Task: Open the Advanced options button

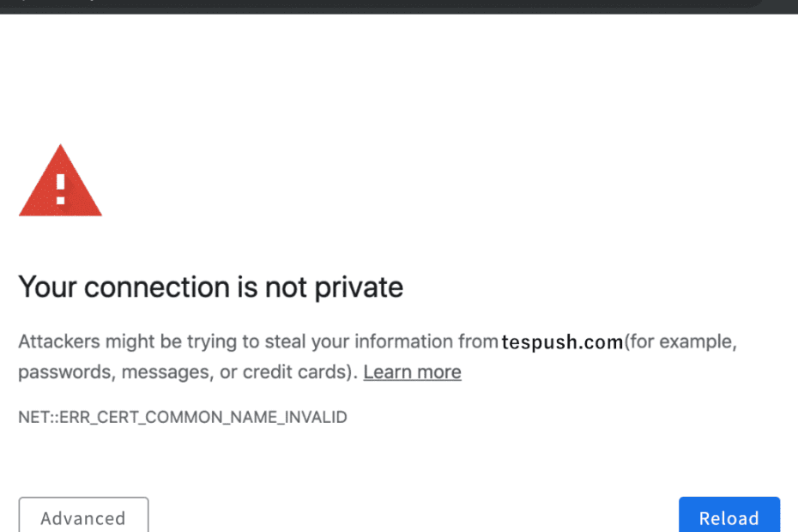Action: (x=83, y=517)
